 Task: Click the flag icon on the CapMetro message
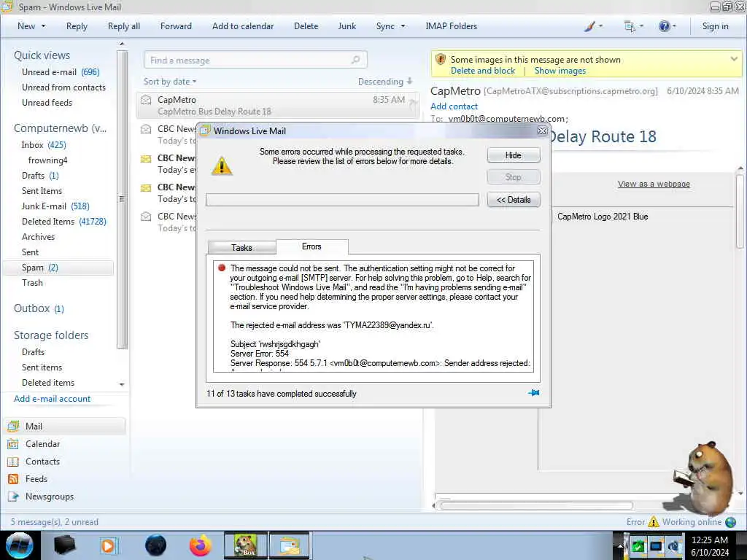(x=413, y=102)
